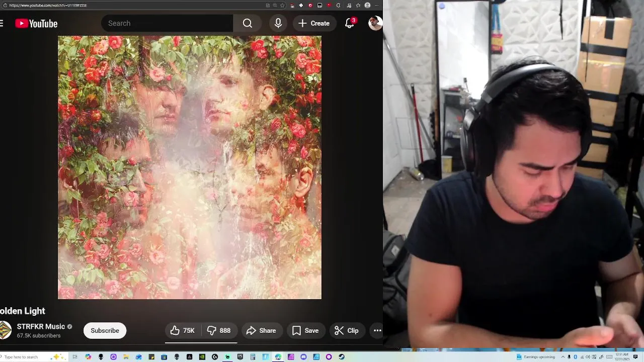Screen dimensions: 644x362
Task: Open Copilot from the taskbar
Action: [x=88, y=357]
